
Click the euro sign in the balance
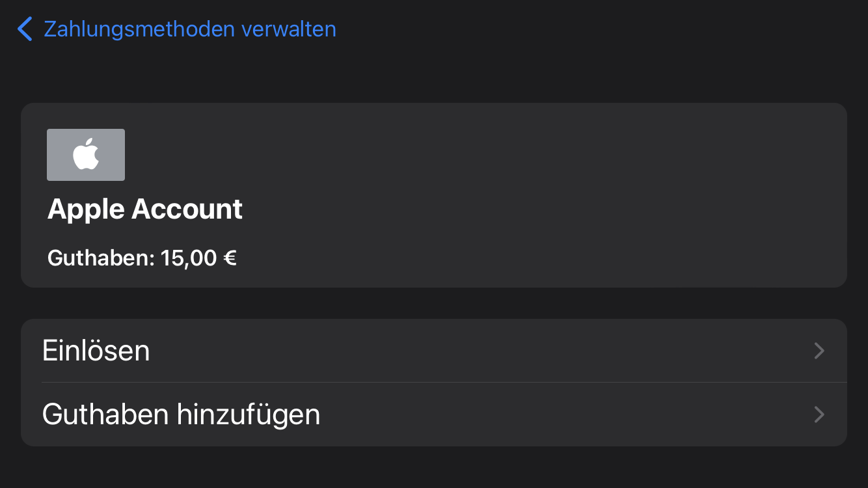coord(230,258)
